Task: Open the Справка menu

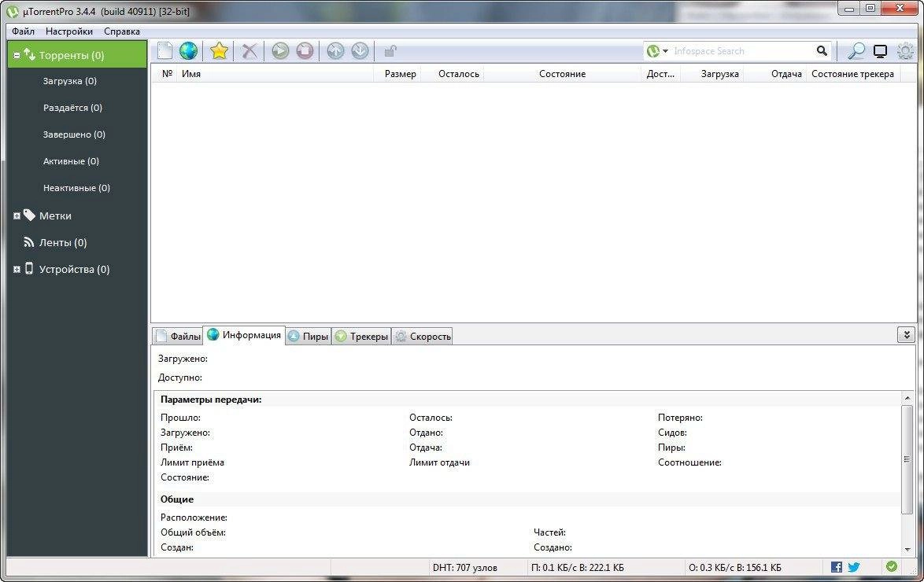Action: click(x=122, y=31)
